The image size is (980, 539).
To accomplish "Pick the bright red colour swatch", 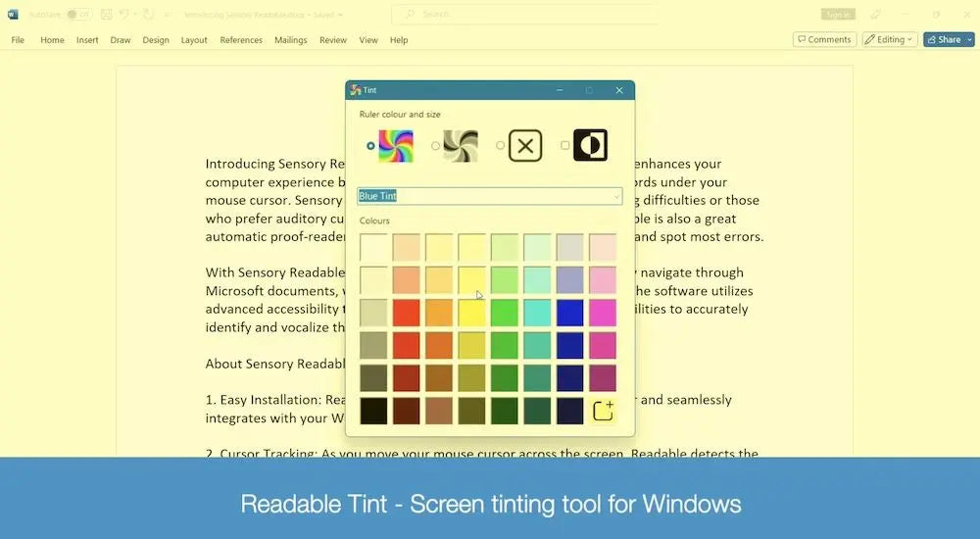I will pyautogui.click(x=407, y=313).
